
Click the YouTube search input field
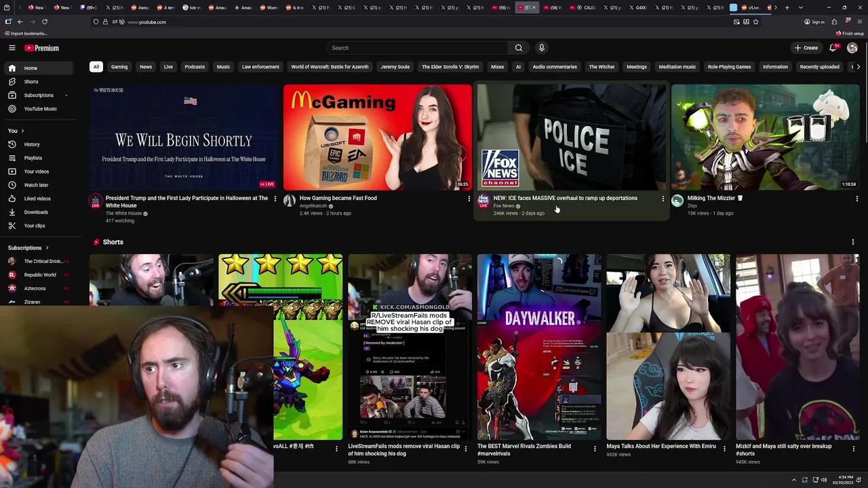click(x=417, y=48)
